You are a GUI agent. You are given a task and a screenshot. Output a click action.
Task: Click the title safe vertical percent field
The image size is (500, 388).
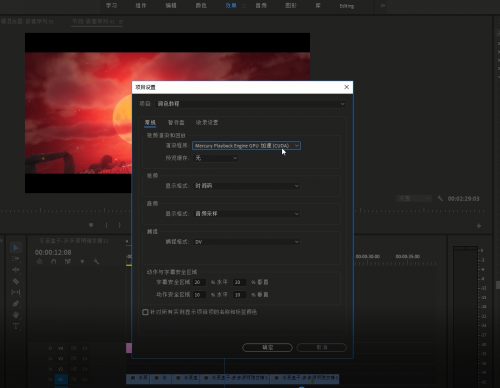pyautogui.click(x=239, y=282)
